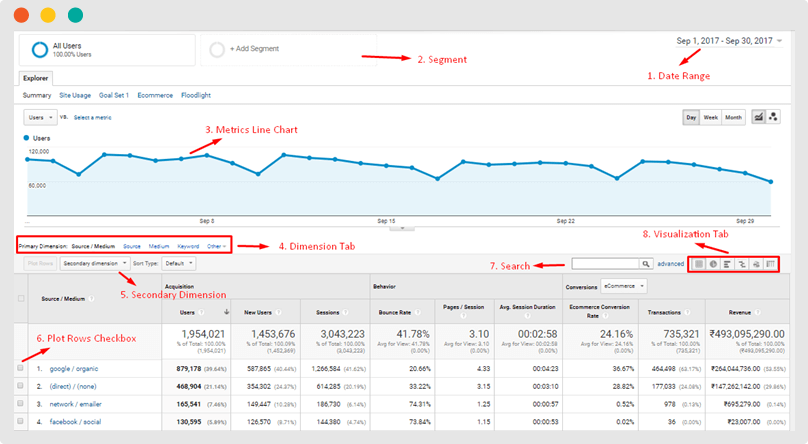This screenshot has height=444, width=808.
Task: Switch to the data table view icon
Action: click(x=699, y=264)
